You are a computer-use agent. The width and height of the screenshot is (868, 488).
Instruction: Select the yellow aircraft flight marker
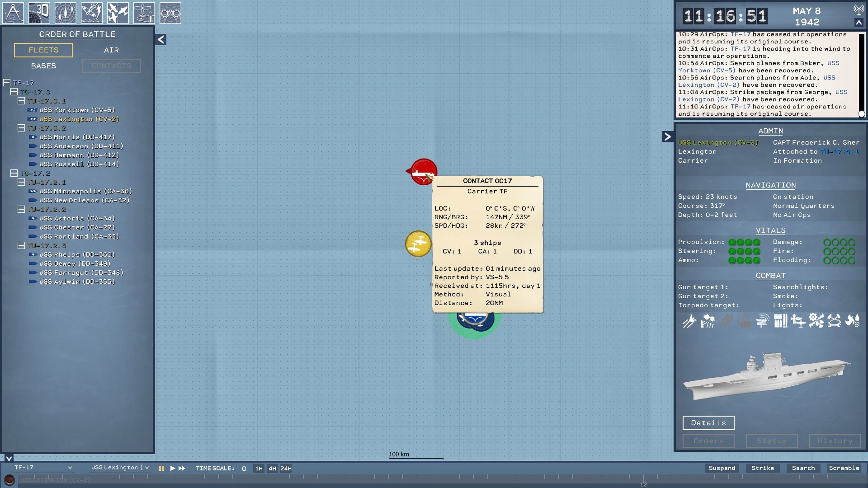coord(418,244)
